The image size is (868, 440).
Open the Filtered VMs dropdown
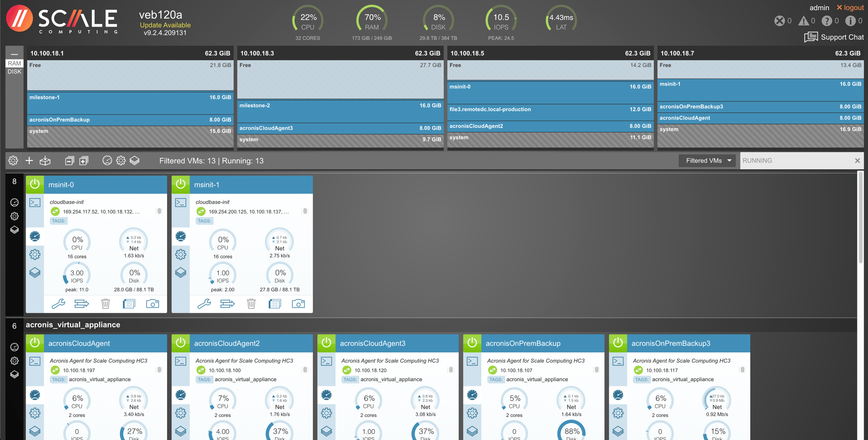[708, 161]
